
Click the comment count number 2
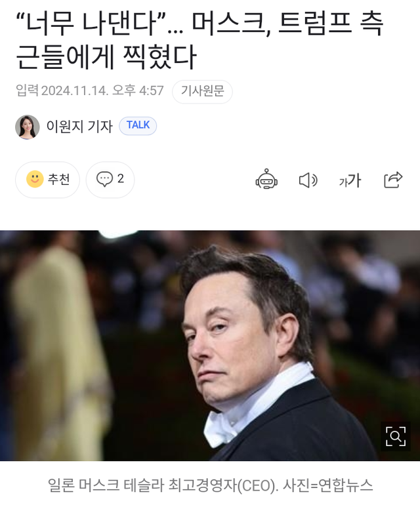pos(121,178)
